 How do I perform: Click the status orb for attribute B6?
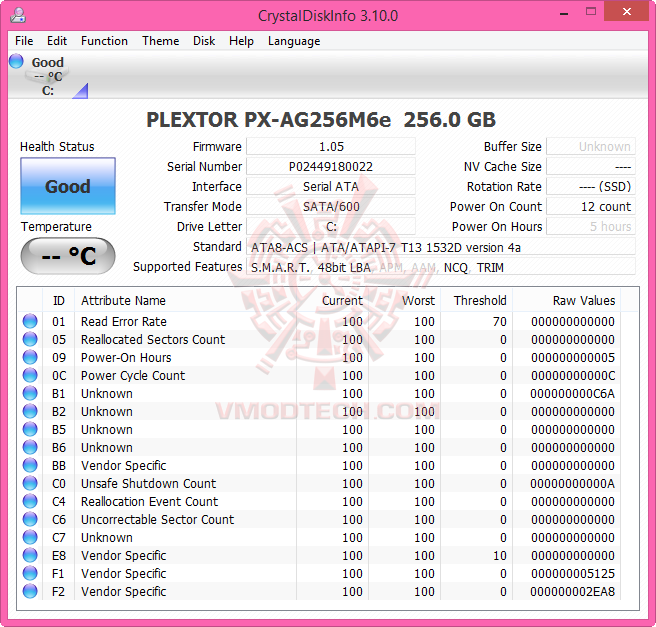[30, 447]
